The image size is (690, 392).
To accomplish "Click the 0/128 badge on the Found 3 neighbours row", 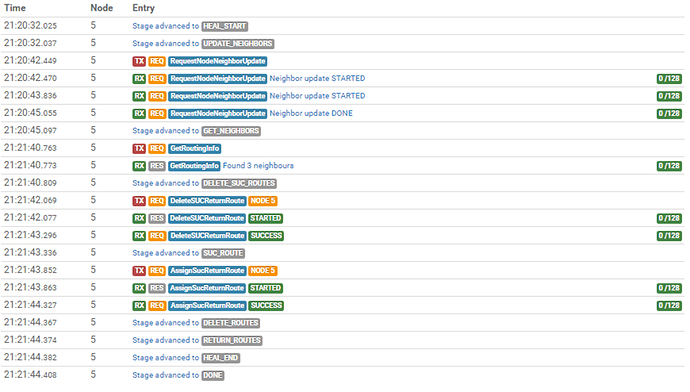I will (669, 166).
